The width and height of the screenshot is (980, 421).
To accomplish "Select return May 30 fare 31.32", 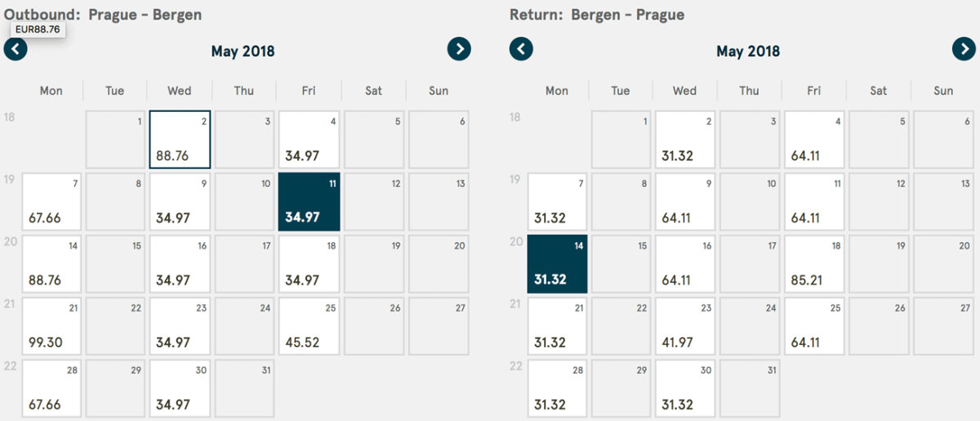I will [685, 387].
